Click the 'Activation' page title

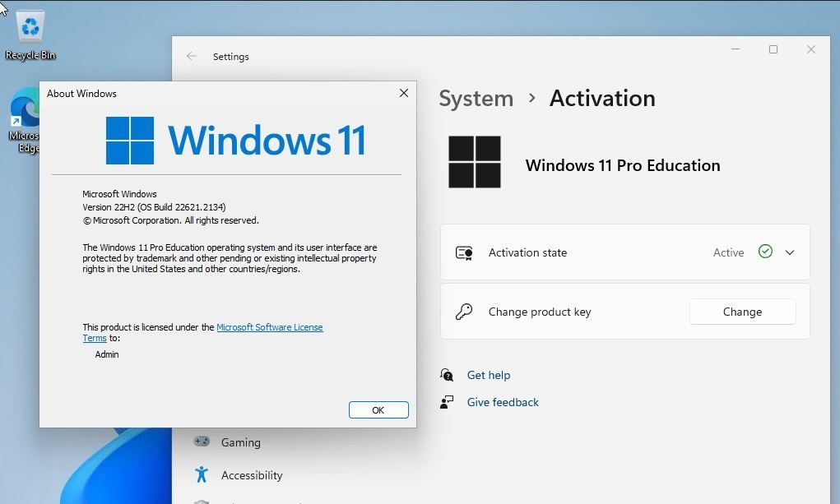pyautogui.click(x=602, y=99)
